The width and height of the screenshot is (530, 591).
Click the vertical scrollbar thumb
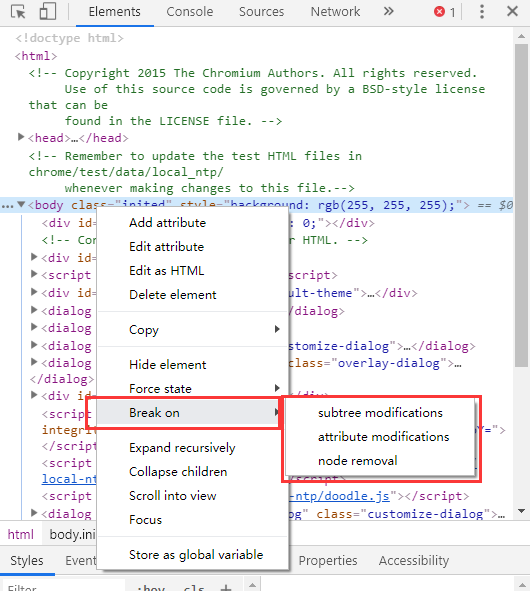[522, 205]
